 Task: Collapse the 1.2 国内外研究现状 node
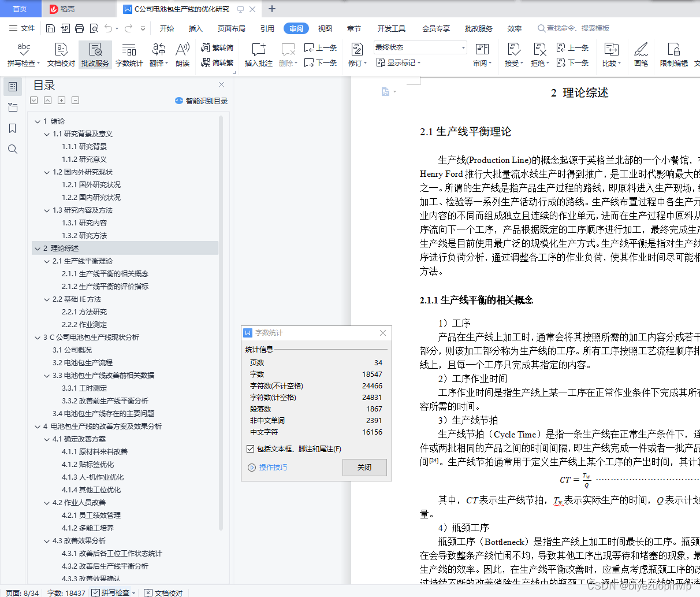tap(47, 172)
